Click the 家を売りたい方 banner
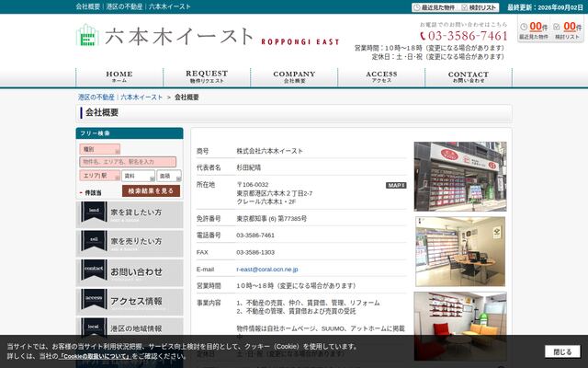This screenshot has height=368, width=588. (x=130, y=244)
